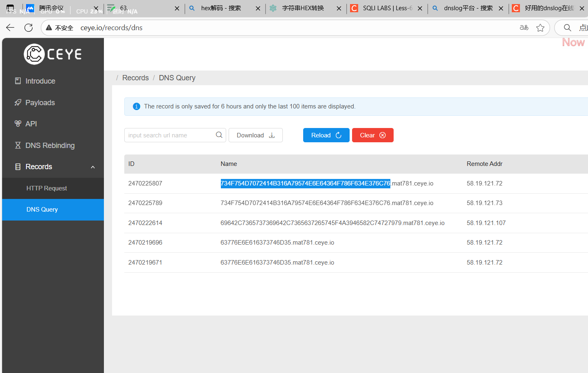588x373 pixels.
Task: Click the translate page icon
Action: (524, 28)
